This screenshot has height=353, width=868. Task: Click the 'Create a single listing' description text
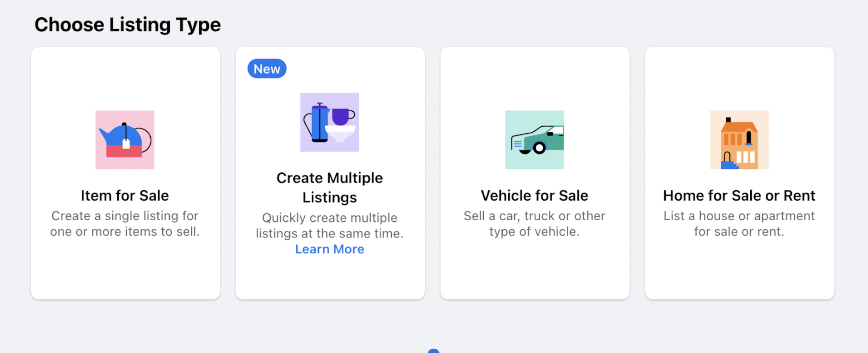coord(125,223)
